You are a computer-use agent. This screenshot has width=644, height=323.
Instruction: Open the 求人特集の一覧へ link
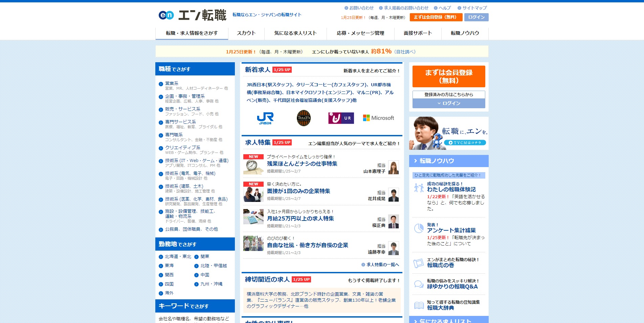pyautogui.click(x=382, y=265)
